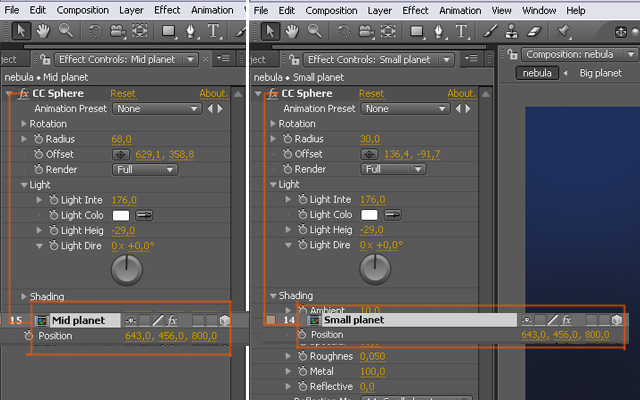640x400 pixels.
Task: Open the Effect menu in the left window
Action: click(167, 10)
